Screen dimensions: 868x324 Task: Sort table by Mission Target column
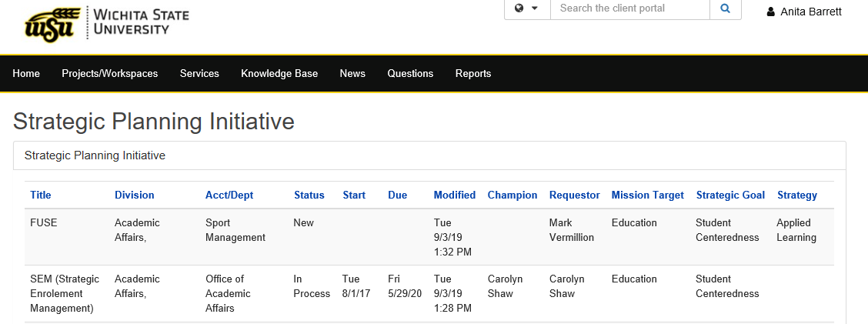[x=648, y=195]
